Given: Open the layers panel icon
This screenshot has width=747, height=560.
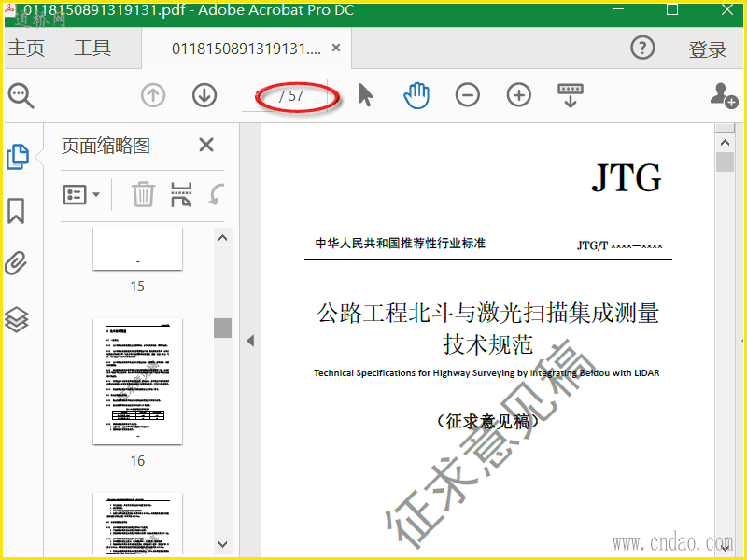Looking at the screenshot, I should coord(17,319).
